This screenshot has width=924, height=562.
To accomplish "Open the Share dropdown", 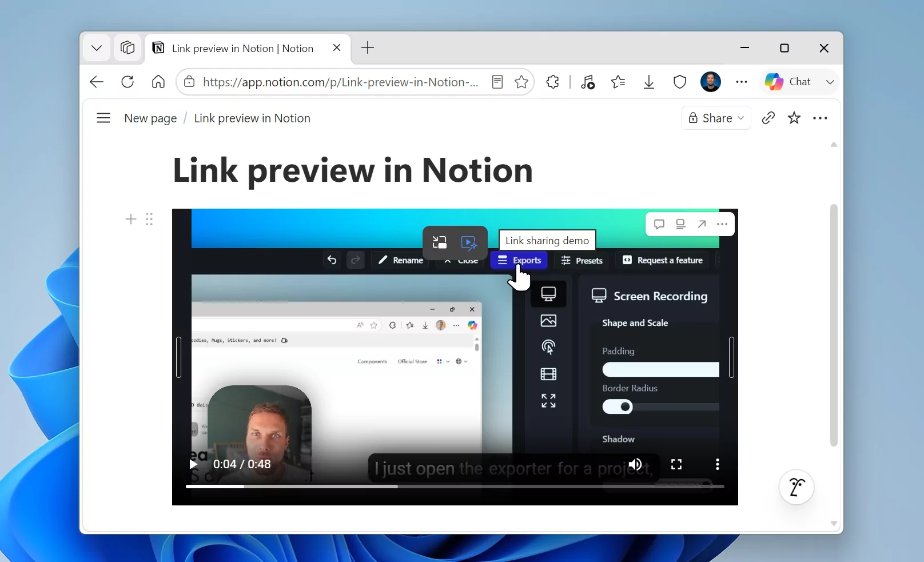I will point(716,118).
